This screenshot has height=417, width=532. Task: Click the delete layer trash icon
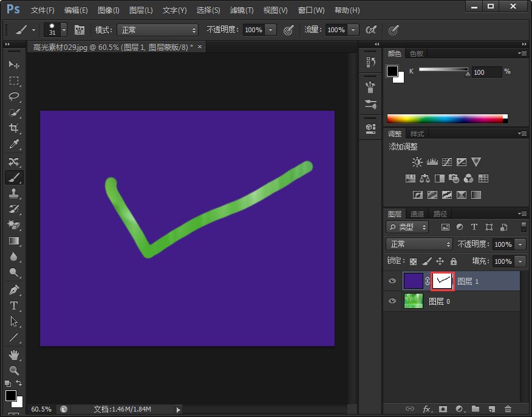click(x=508, y=409)
